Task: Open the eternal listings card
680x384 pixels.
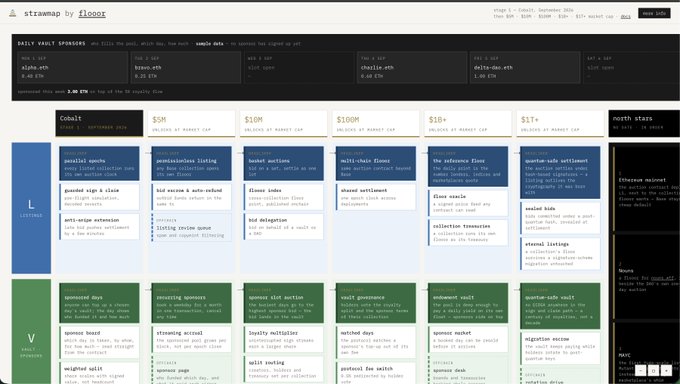Action: (560, 254)
